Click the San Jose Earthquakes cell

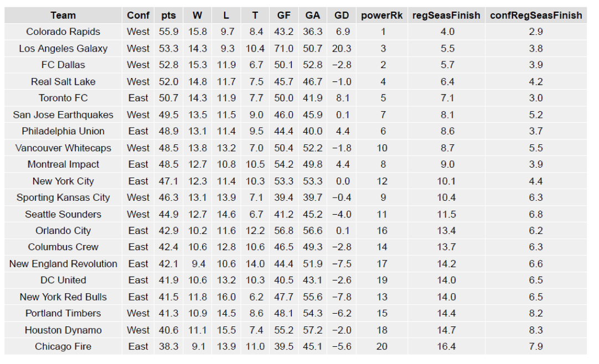point(63,115)
